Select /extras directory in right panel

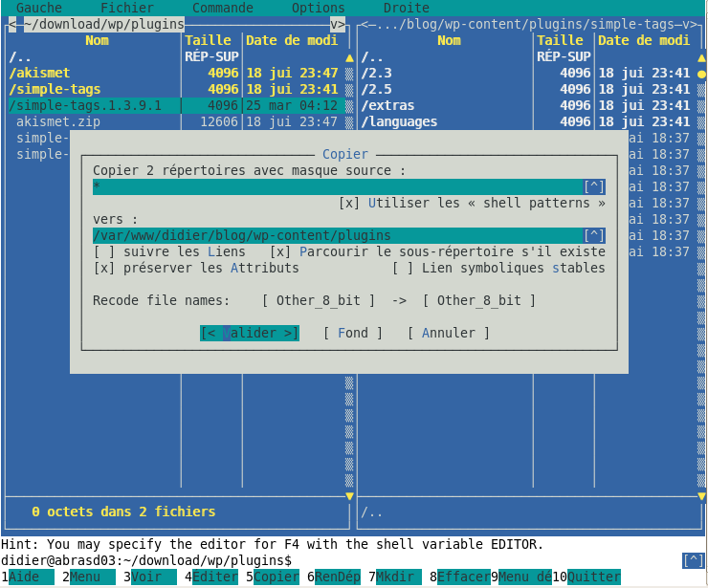529,105
